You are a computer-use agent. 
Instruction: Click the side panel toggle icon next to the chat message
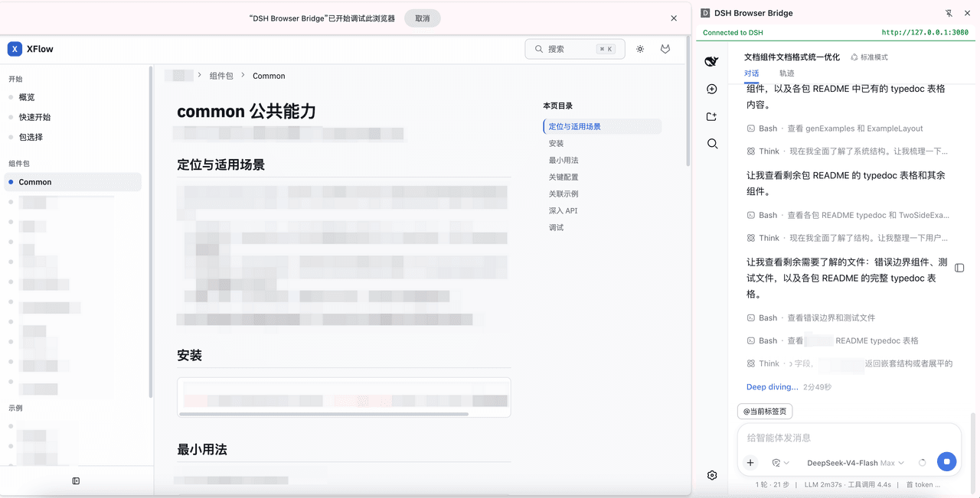click(959, 268)
